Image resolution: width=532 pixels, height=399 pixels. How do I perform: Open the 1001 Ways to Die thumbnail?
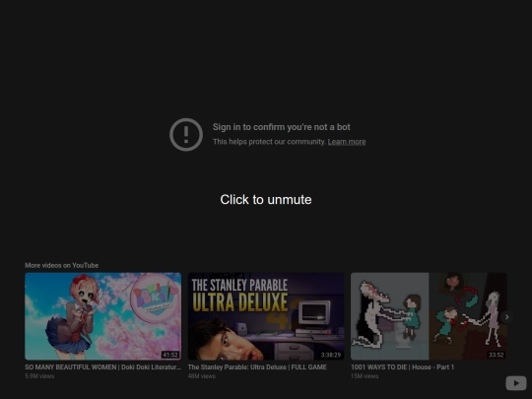(429, 316)
